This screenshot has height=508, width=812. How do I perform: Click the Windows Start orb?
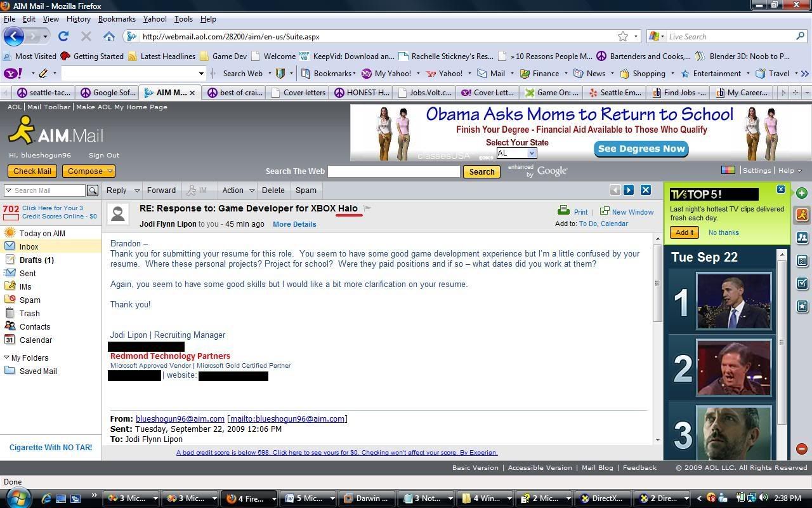[18, 497]
